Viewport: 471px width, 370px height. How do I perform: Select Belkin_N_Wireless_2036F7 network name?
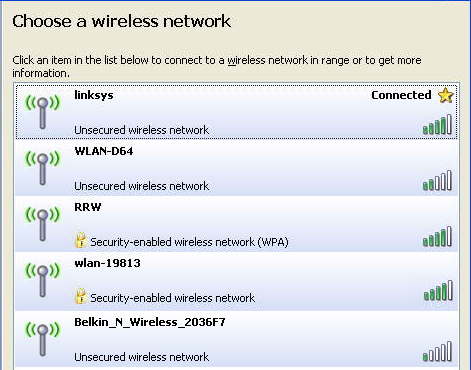[150, 322]
